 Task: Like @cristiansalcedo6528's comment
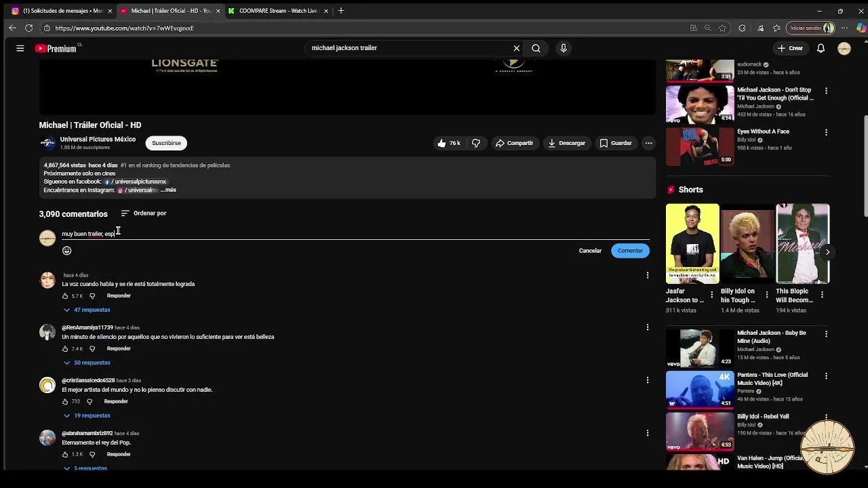(65, 401)
